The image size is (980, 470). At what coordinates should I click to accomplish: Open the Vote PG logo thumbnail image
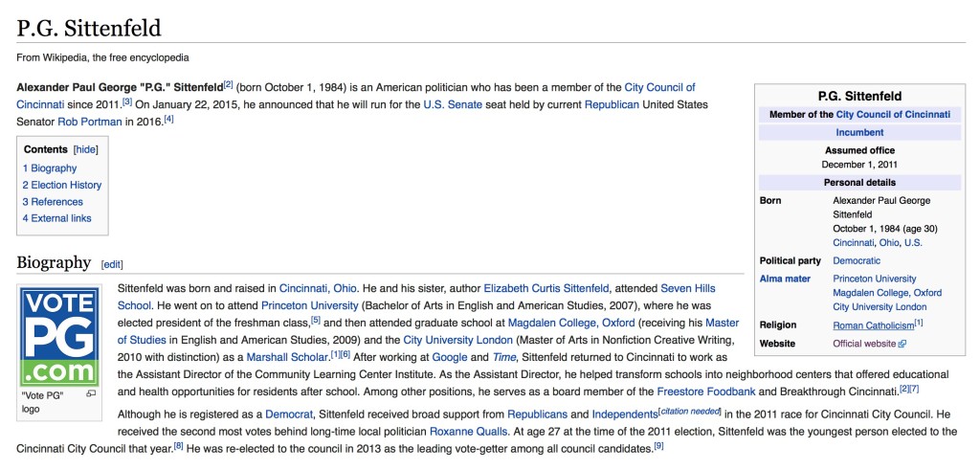tap(59, 336)
